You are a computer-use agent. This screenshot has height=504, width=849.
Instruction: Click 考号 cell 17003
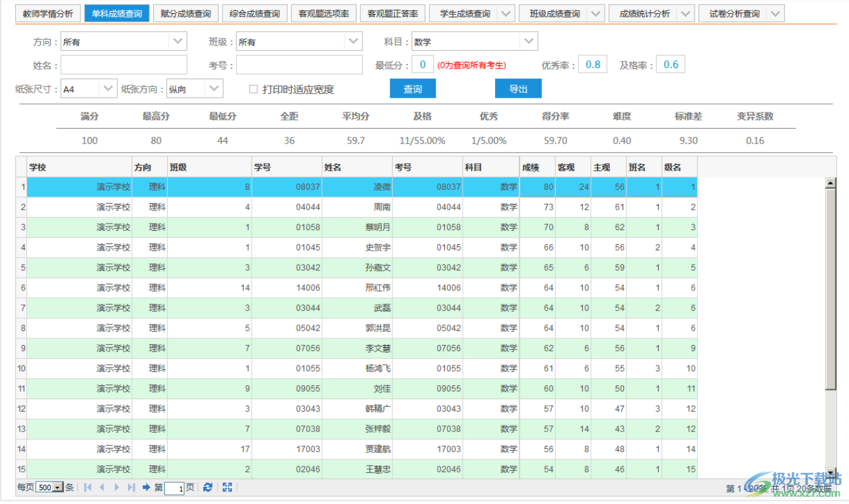pyautogui.click(x=427, y=449)
